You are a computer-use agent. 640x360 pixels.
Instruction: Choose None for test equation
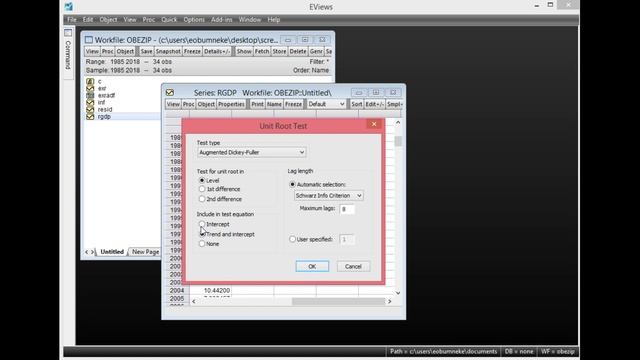tap(202, 244)
